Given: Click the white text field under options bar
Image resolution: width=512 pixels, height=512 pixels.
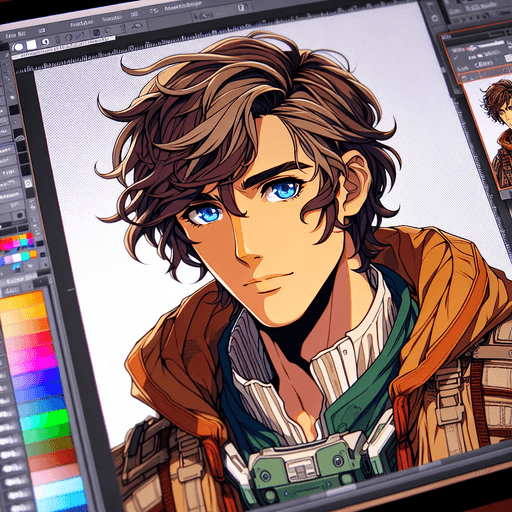Looking at the screenshot, I should [63, 47].
